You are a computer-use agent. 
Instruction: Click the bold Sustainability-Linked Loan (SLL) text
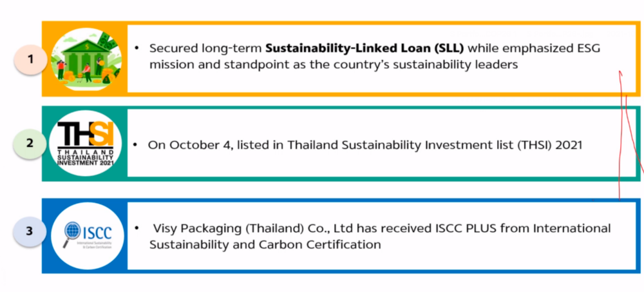pos(365,48)
